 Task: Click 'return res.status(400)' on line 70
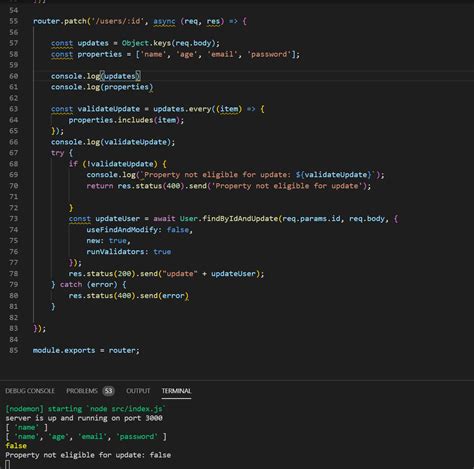[x=135, y=186]
